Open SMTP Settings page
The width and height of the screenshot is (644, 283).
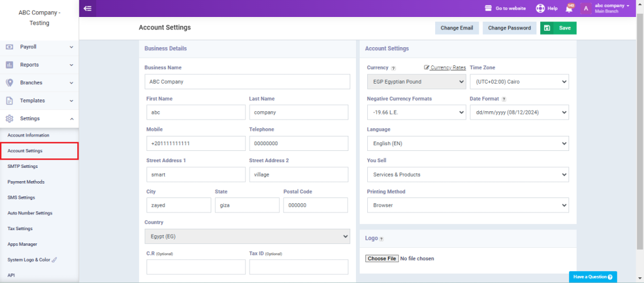click(23, 167)
